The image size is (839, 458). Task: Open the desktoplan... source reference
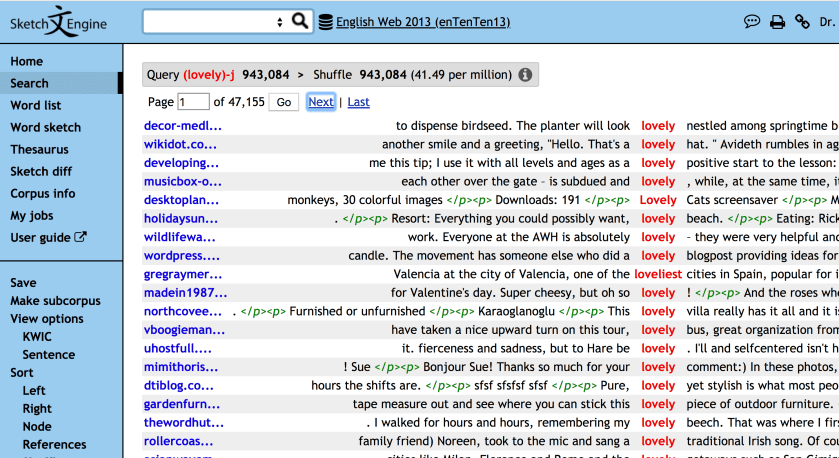pyautogui.click(x=181, y=200)
